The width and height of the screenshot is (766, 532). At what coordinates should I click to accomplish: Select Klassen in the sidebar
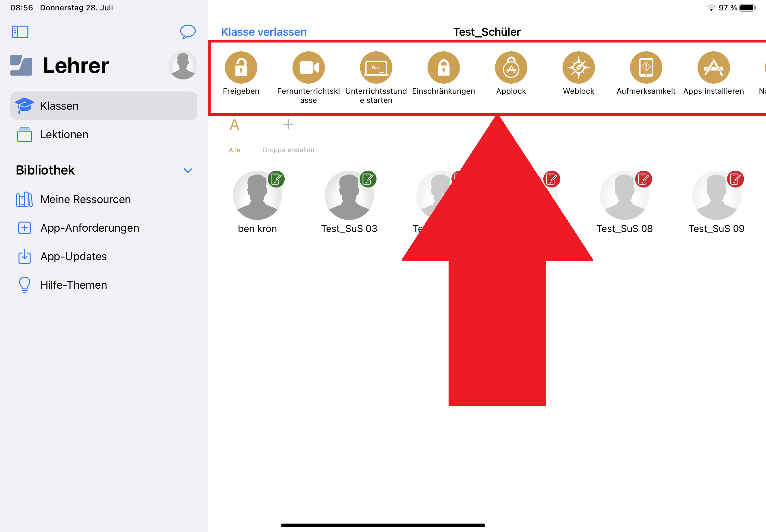pyautogui.click(x=104, y=106)
